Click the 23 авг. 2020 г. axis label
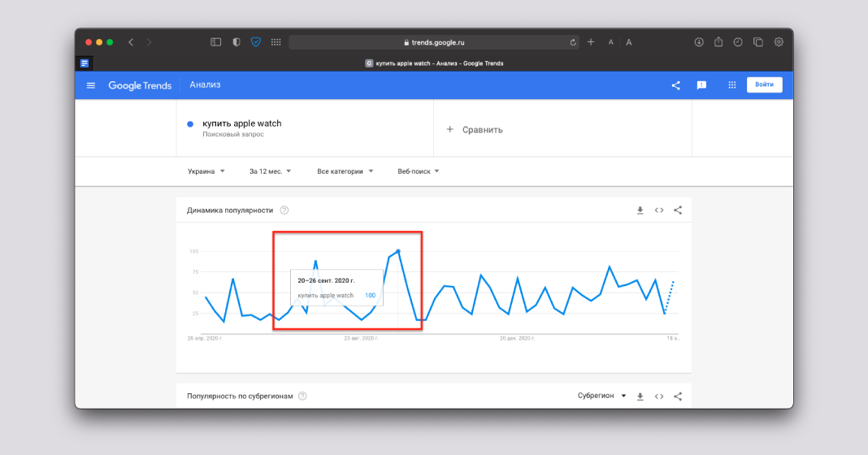The width and height of the screenshot is (868, 455). point(361,338)
